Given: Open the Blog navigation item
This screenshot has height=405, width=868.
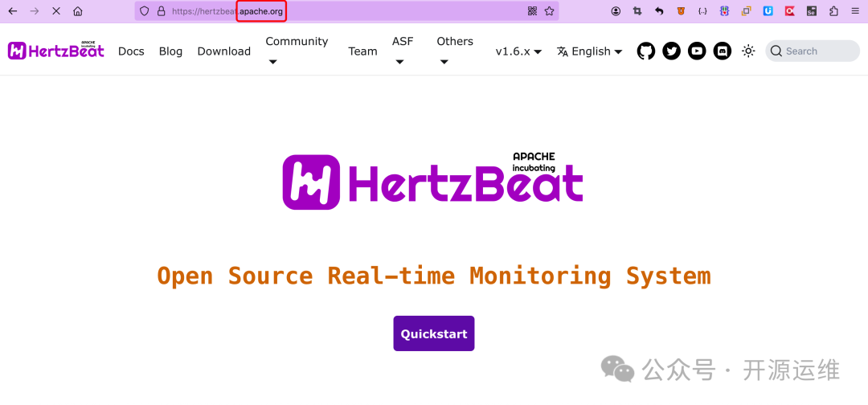Looking at the screenshot, I should 170,51.
